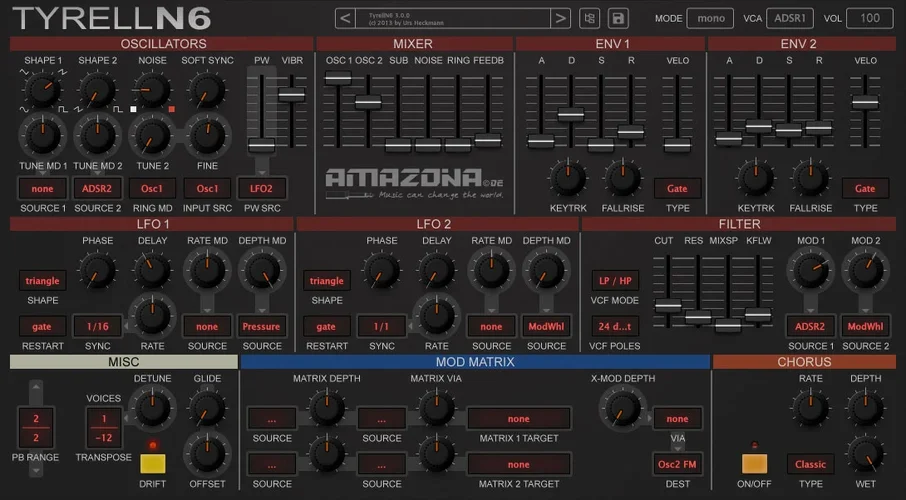Click the SHAPE 1 oscillator knob
The height and width of the screenshot is (500, 906).
[41, 92]
